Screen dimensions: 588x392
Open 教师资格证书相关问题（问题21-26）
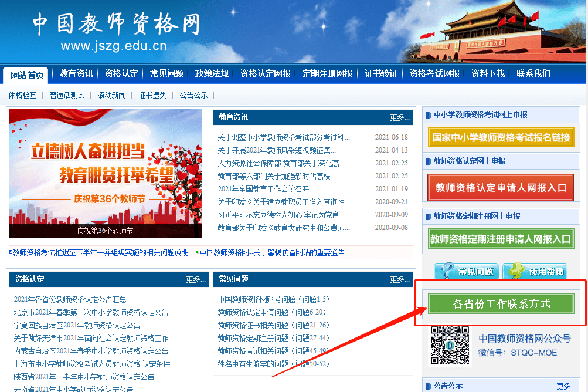[274, 325]
